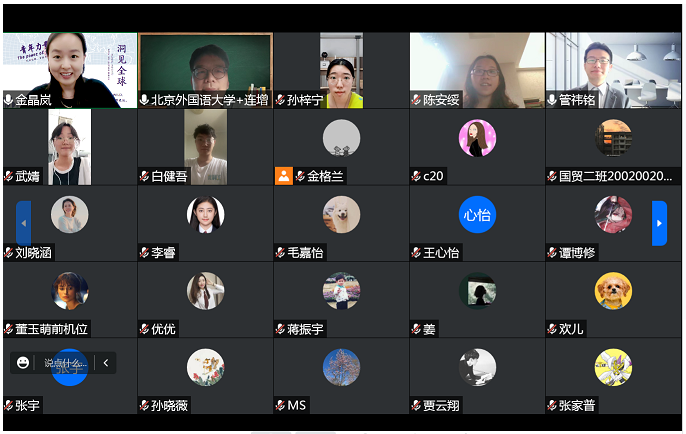This screenshot has width=686, height=434.
Task: Select the puppy avatar of 欢儿
Action: 613,290
